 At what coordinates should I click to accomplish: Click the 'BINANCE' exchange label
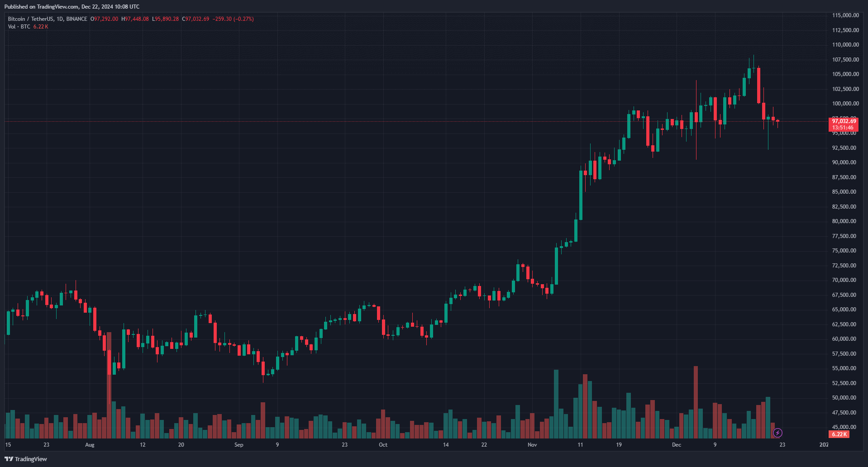(76, 19)
